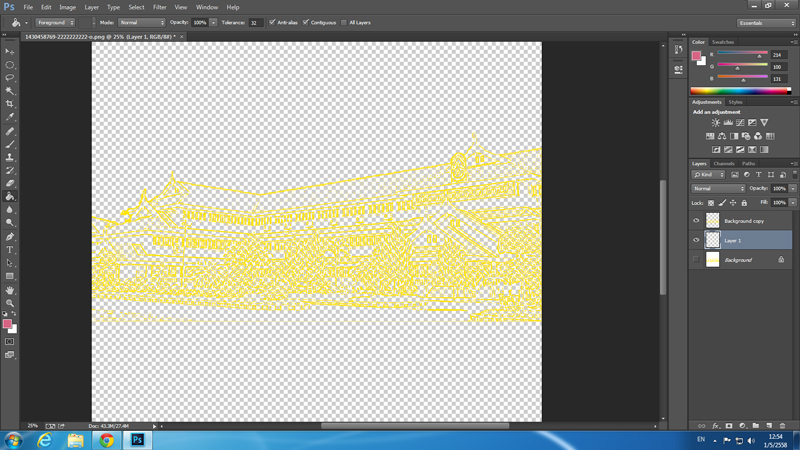Select the Clone Stamp tool
Screen dimensions: 800x450
click(x=10, y=157)
